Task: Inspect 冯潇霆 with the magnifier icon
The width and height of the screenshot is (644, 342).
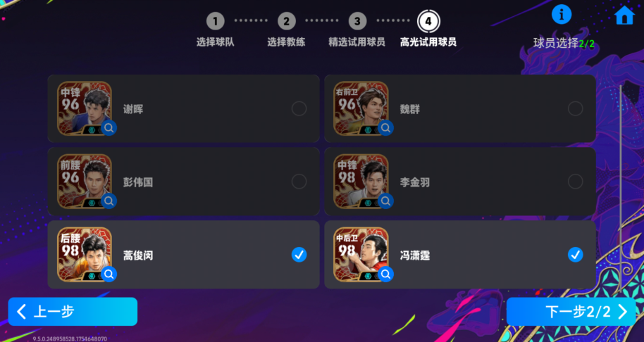Action: (x=385, y=274)
